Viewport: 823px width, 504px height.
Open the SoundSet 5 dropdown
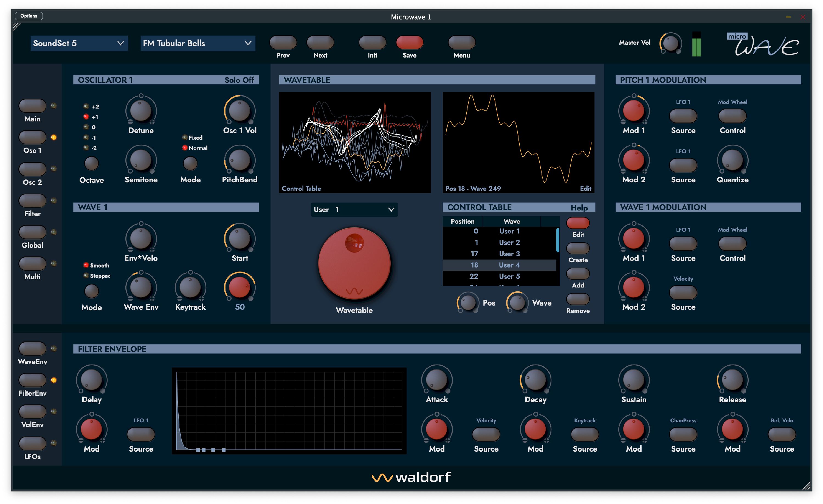tap(79, 43)
